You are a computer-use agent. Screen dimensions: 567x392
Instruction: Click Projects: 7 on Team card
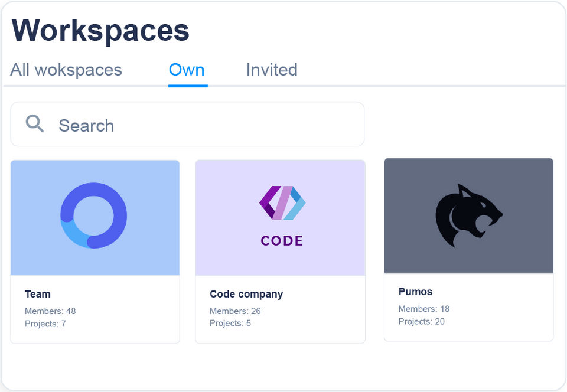45,324
